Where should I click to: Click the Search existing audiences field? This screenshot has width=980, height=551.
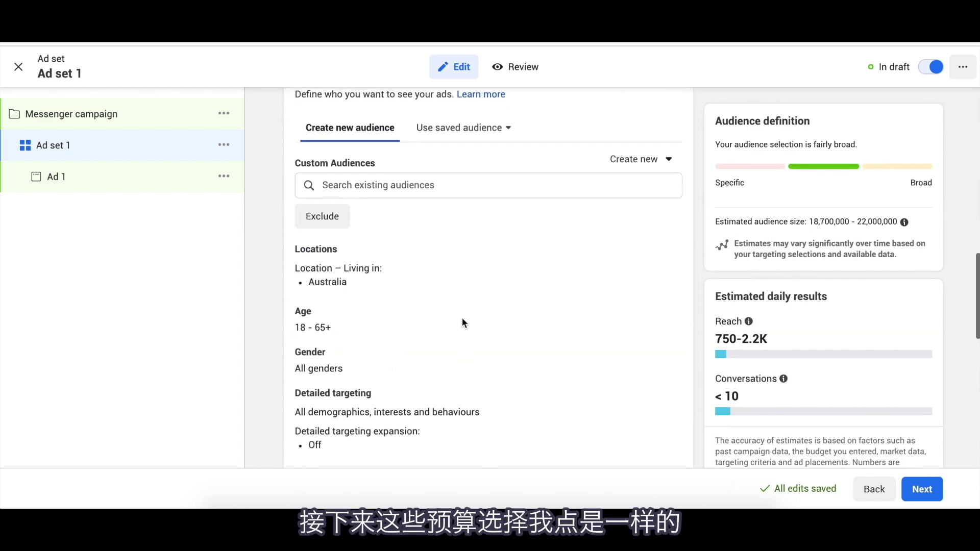click(488, 185)
